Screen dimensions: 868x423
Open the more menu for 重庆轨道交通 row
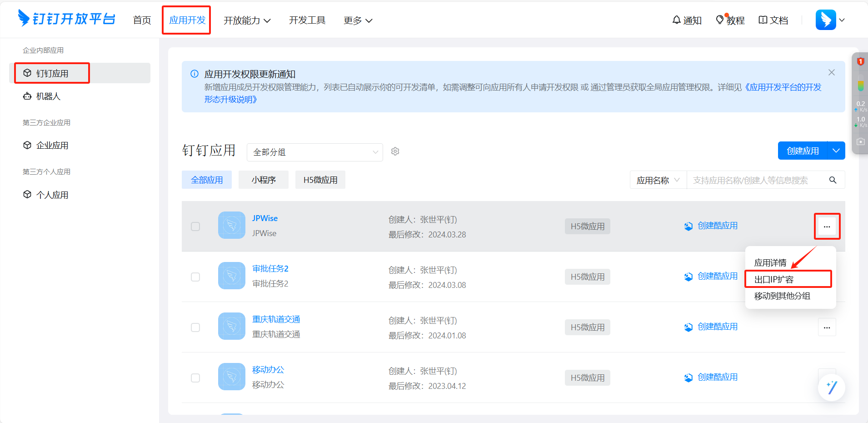[827, 327]
